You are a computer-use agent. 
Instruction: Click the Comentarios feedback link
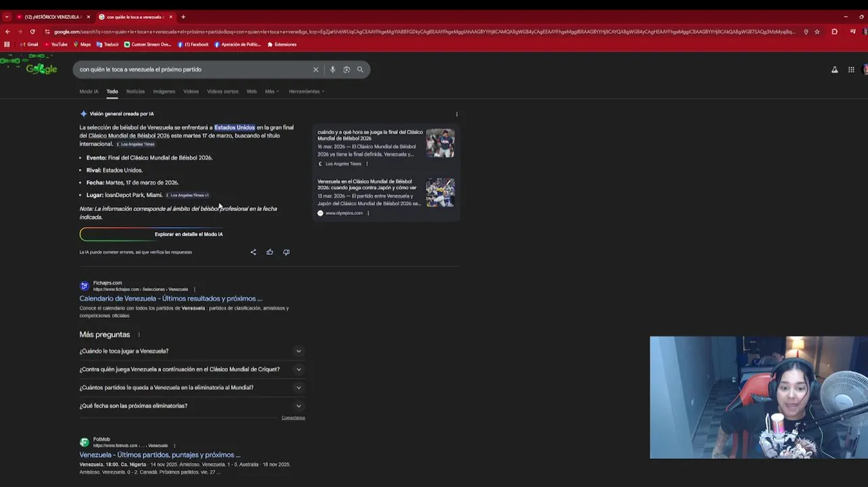click(293, 417)
